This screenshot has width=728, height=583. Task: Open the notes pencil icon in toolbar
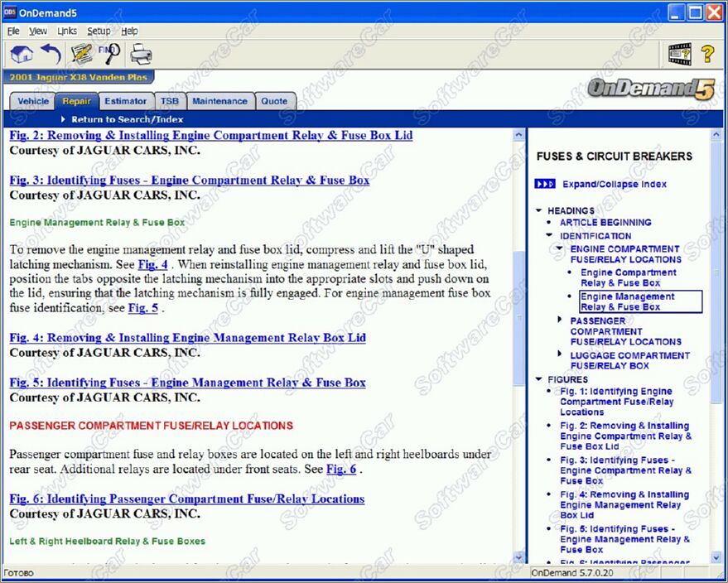[81, 55]
